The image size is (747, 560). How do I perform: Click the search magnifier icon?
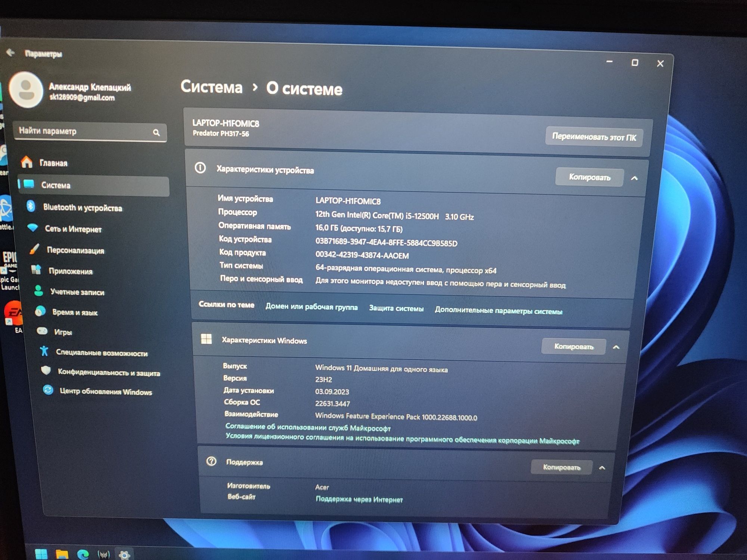tap(156, 132)
